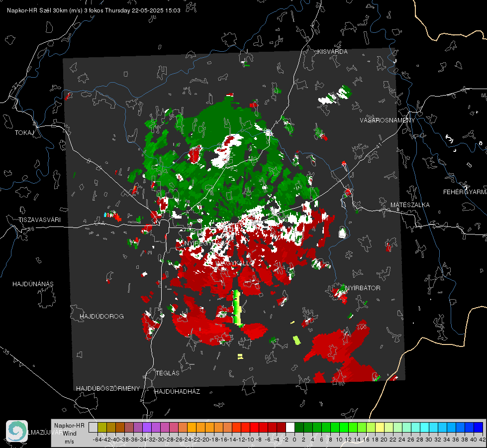Choose the cyan swatch between 28 and 30

tap(425, 428)
